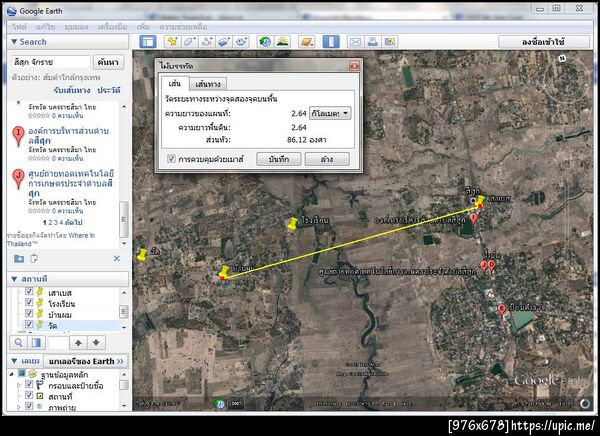Open the มุมมอง View menu
Image resolution: width=600 pixels, height=436 pixels.
point(76,27)
